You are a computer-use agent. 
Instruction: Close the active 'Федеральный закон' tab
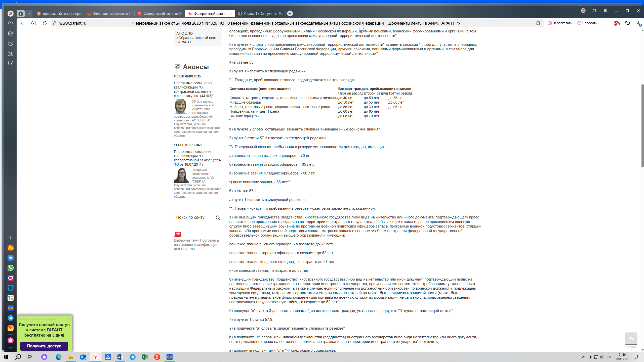click(231, 14)
